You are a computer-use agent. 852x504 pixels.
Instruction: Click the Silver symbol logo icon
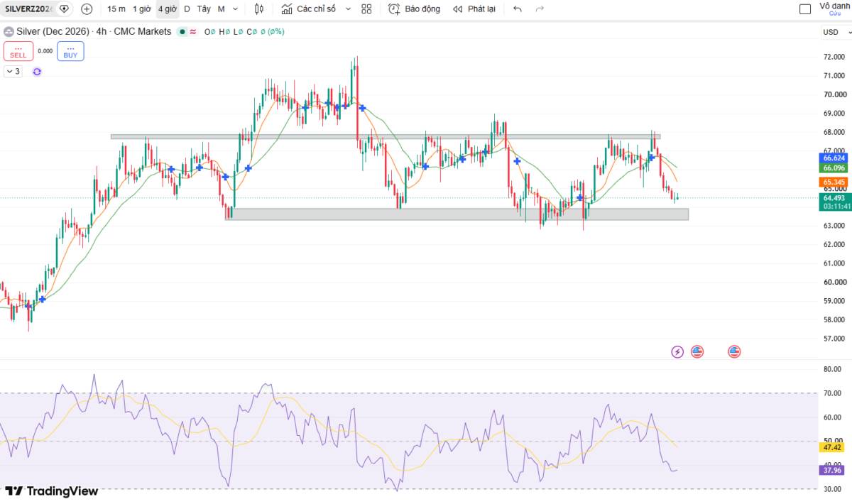click(x=9, y=31)
